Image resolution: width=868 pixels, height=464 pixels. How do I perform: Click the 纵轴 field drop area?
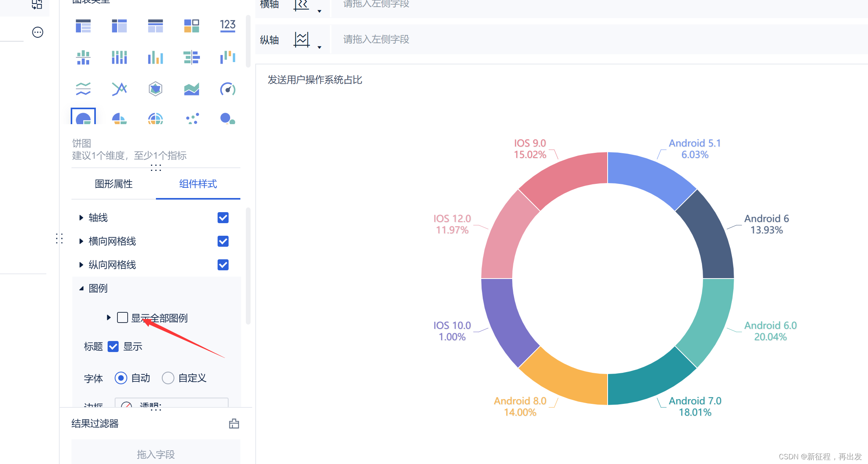point(599,39)
